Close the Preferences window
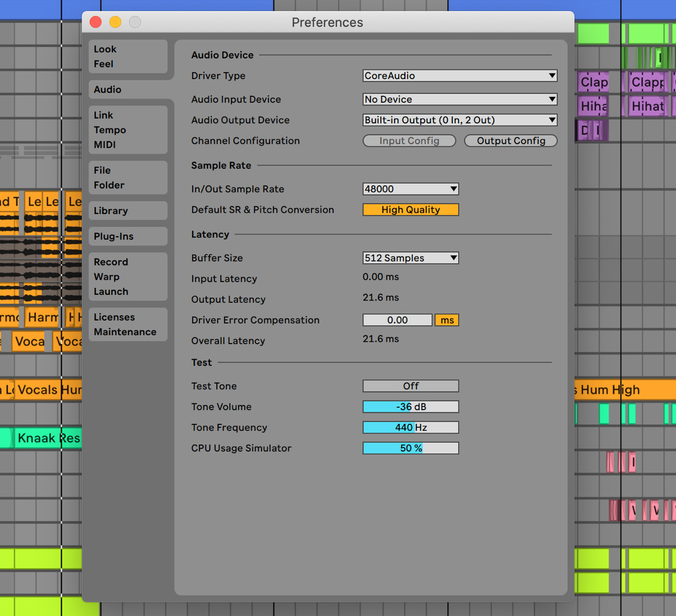Image resolution: width=676 pixels, height=616 pixels. [96, 22]
